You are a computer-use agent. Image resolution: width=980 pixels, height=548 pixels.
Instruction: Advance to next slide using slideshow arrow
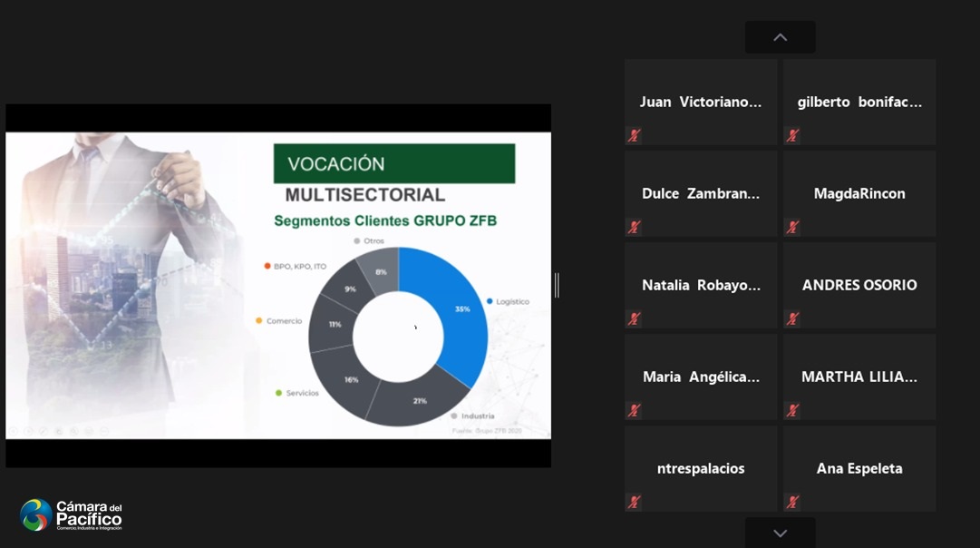click(x=28, y=431)
